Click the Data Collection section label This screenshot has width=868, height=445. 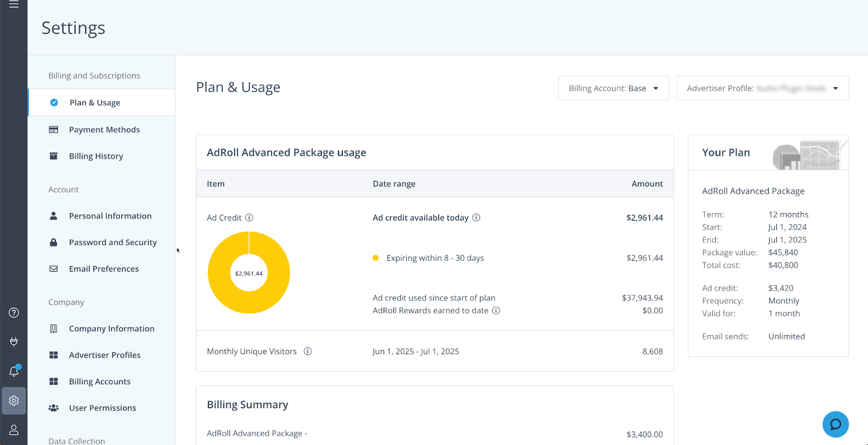(76, 441)
